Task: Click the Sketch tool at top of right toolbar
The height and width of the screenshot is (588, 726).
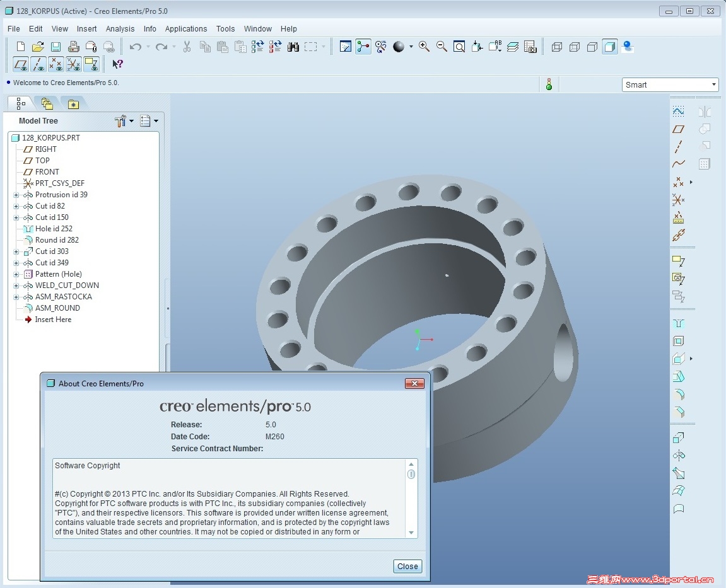Action: point(678,111)
